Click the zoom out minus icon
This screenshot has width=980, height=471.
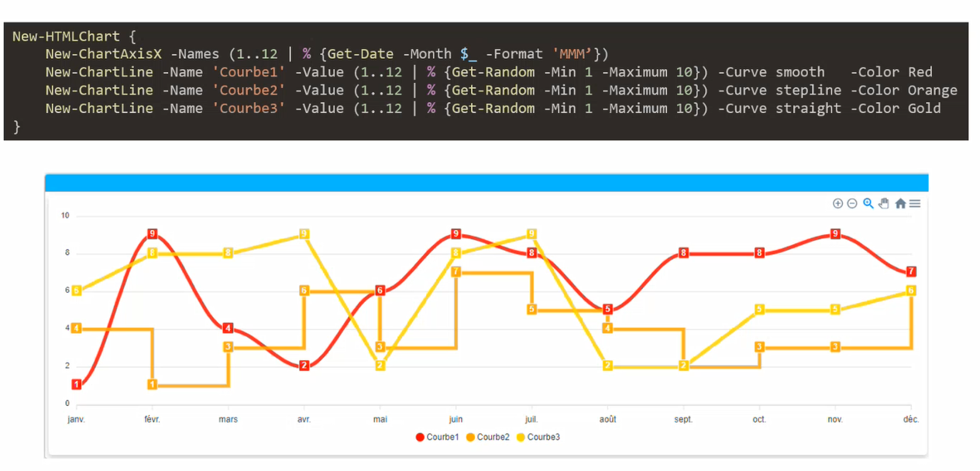coord(852,204)
